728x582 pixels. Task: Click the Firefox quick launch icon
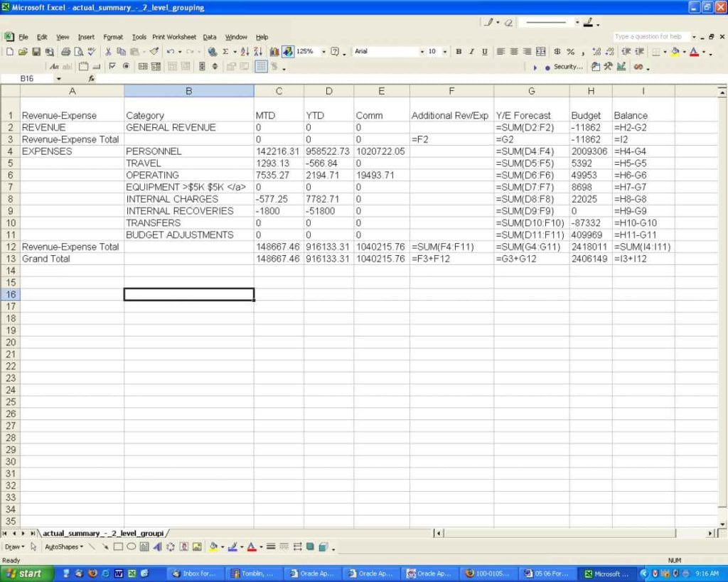click(x=92, y=573)
